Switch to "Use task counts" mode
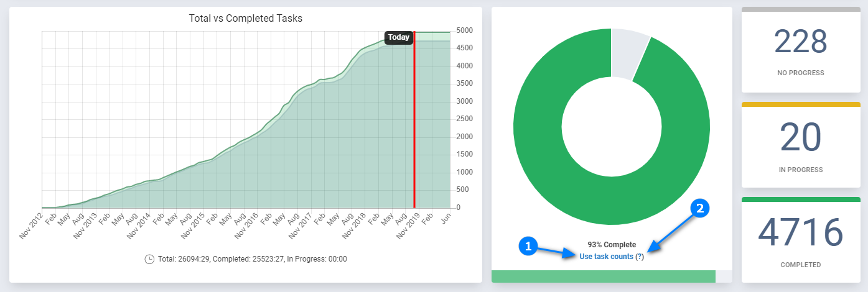 (606, 257)
